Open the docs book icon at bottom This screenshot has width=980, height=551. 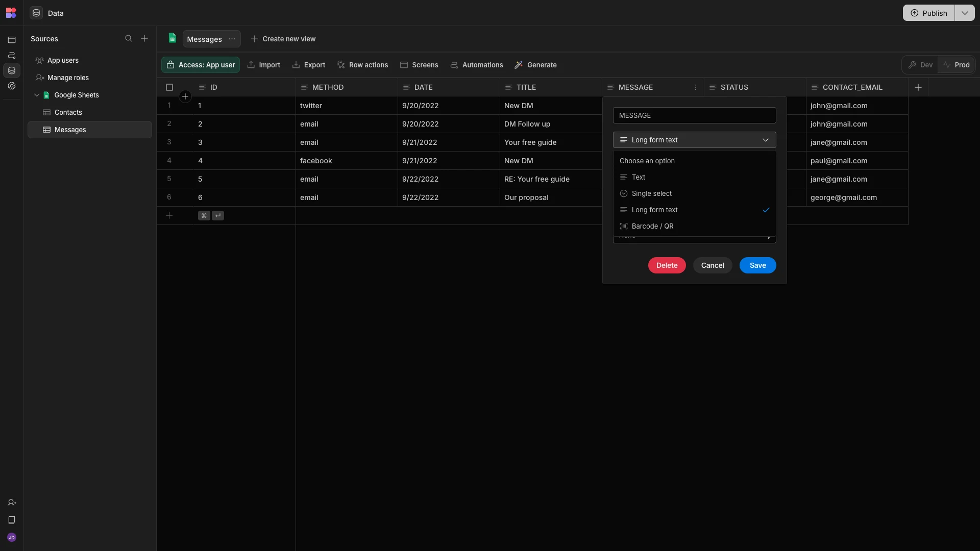point(12,520)
